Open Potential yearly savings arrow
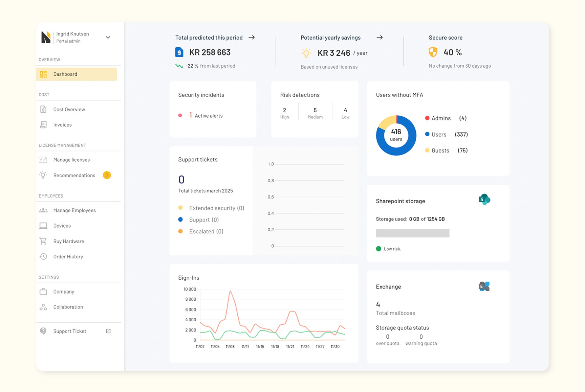 (380, 37)
